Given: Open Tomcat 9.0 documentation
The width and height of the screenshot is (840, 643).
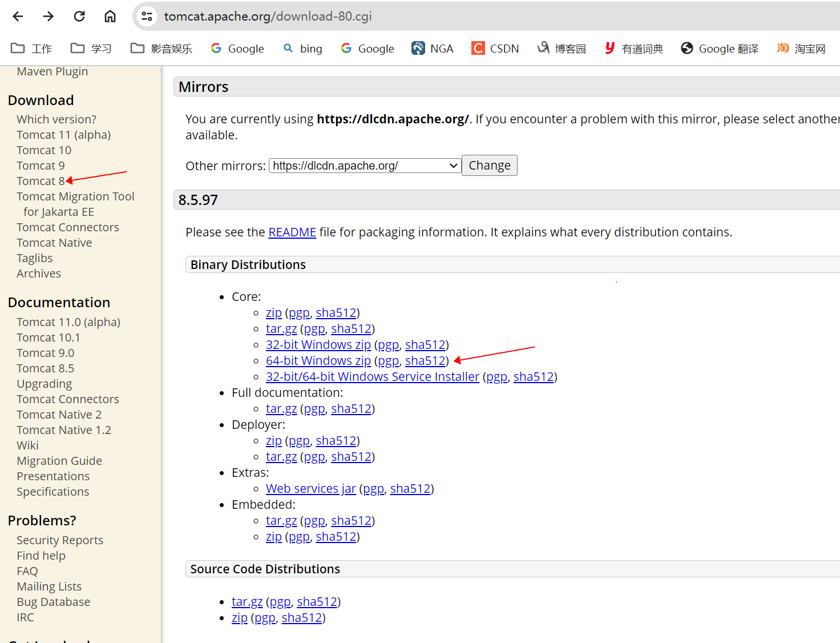Looking at the screenshot, I should coord(46,353).
